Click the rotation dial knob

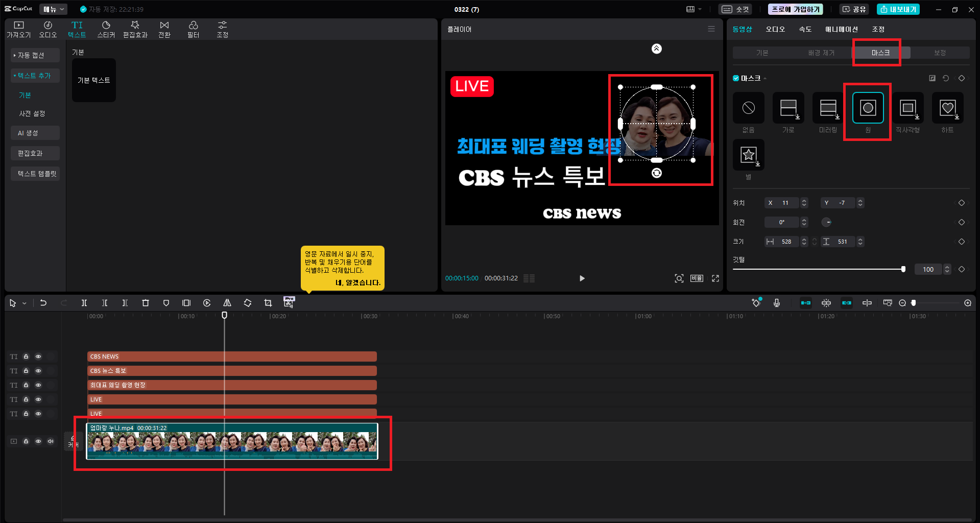(826, 222)
